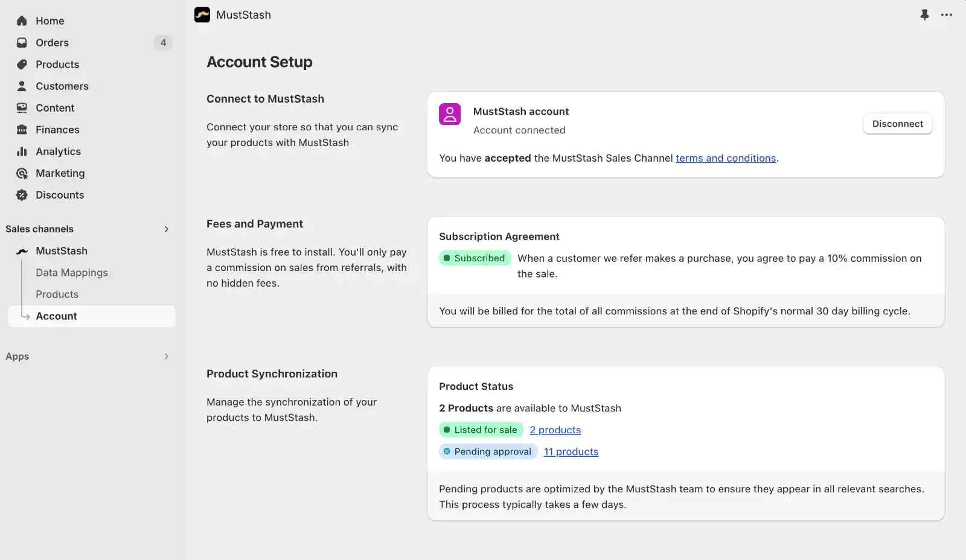This screenshot has width=966, height=560.
Task: Click the Pending approval badge
Action: point(488,452)
